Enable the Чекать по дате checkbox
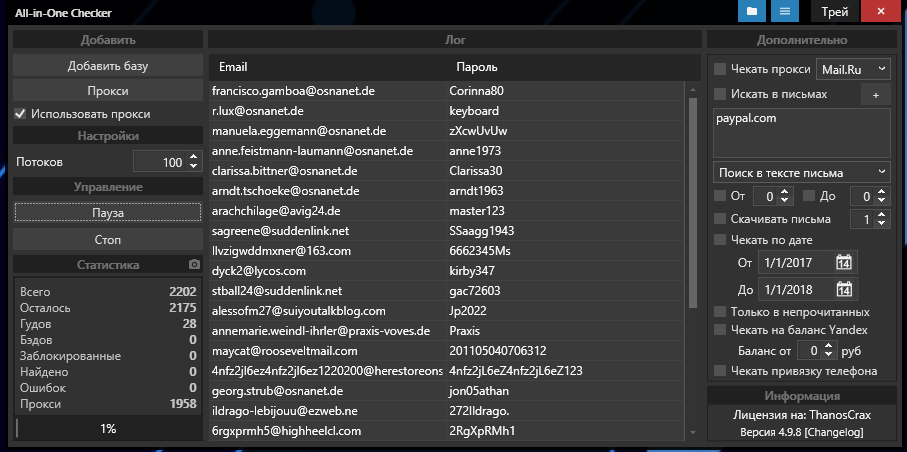The height and width of the screenshot is (452, 907). [x=720, y=240]
